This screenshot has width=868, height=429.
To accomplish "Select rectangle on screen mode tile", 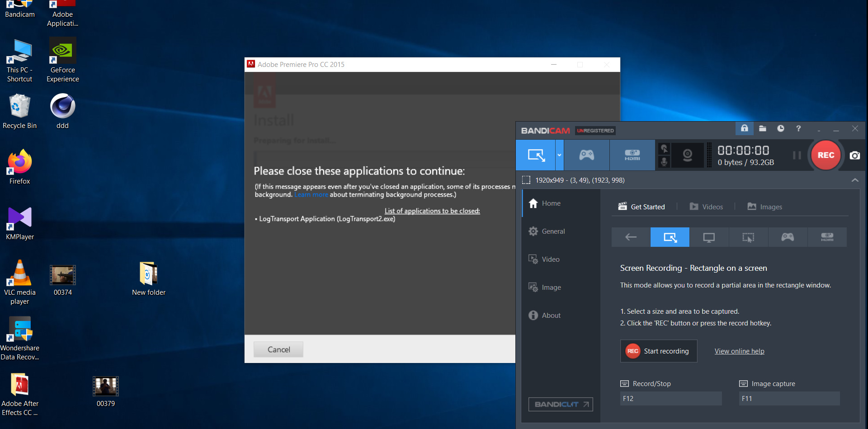I will point(670,237).
